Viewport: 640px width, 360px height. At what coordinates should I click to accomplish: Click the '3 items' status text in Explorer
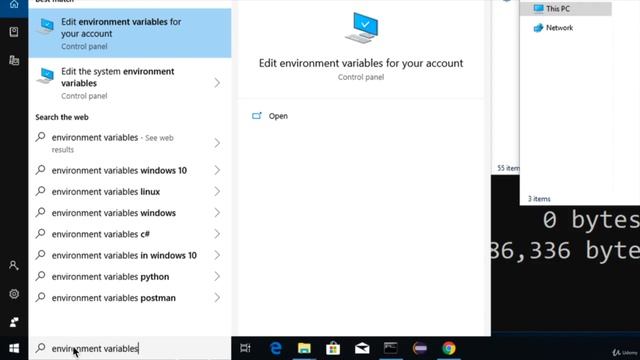[x=539, y=199]
